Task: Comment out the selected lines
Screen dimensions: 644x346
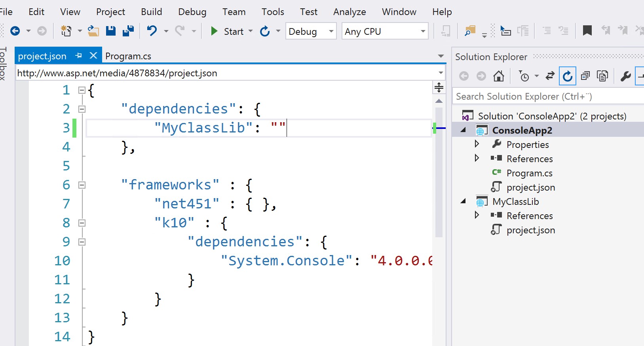Action: tap(547, 30)
